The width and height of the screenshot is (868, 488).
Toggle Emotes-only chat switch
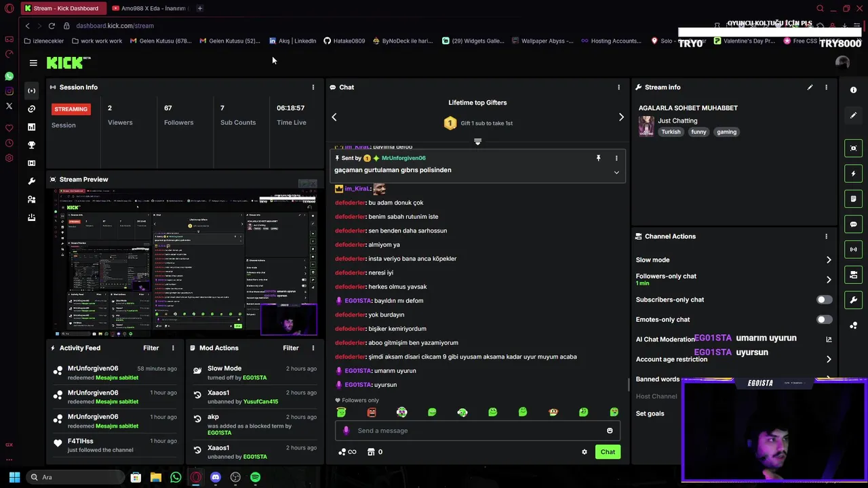click(824, 319)
